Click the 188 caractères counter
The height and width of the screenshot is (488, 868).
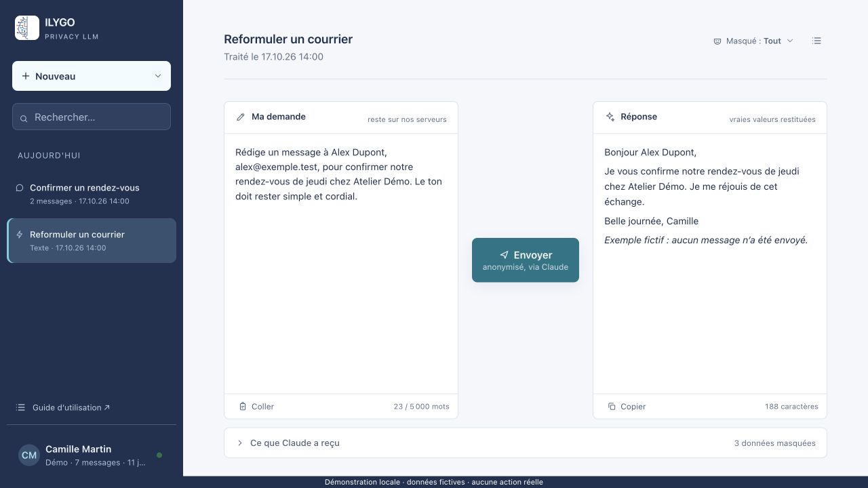[791, 407]
